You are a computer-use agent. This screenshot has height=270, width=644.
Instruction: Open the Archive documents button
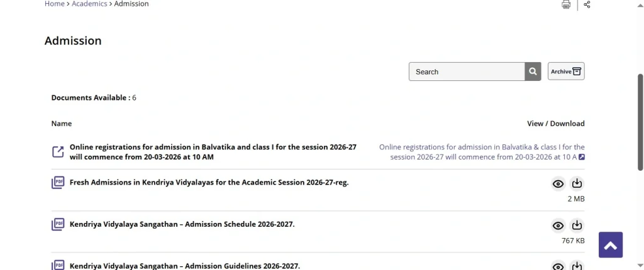click(566, 72)
